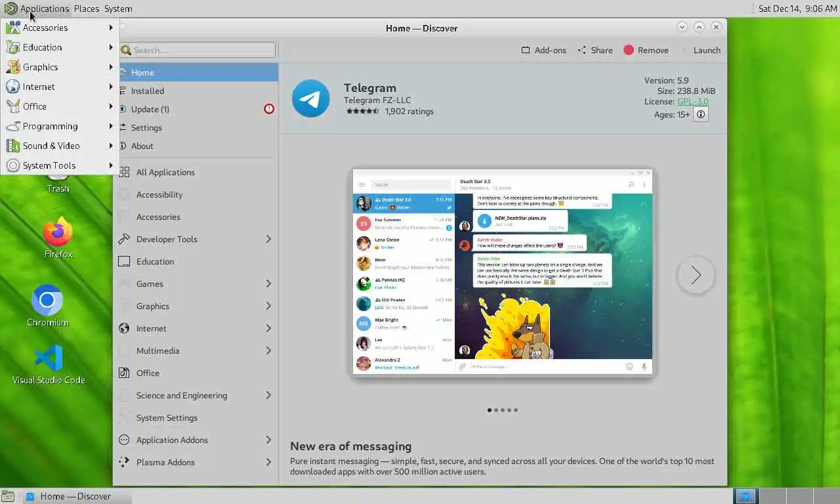Open Visual Studio Code desktop icon
This screenshot has width=840, height=504.
click(49, 364)
